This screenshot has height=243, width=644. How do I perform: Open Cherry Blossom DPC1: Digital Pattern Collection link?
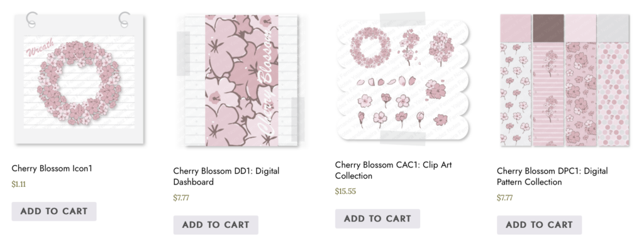(x=552, y=176)
